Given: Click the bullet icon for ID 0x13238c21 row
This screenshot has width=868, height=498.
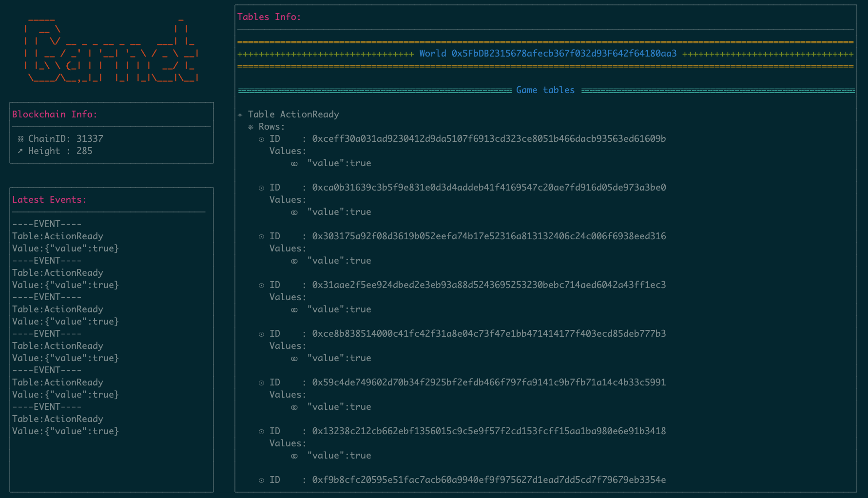Looking at the screenshot, I should point(262,432).
